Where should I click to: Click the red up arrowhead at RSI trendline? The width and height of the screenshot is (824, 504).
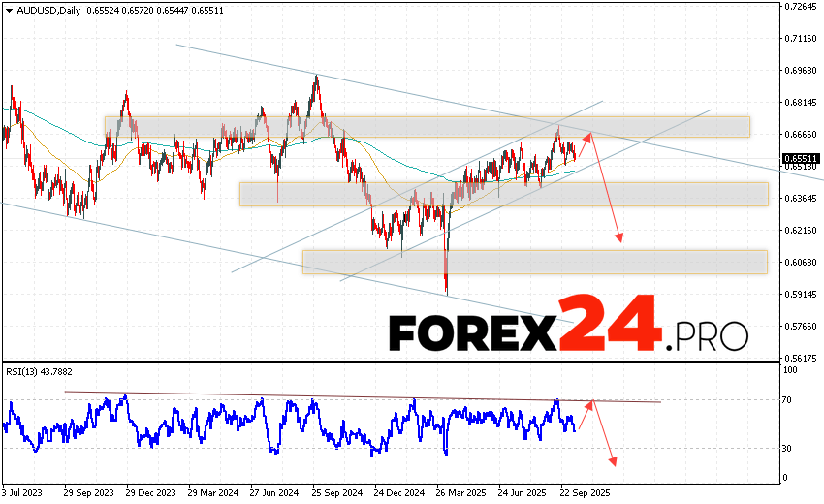[593, 400]
